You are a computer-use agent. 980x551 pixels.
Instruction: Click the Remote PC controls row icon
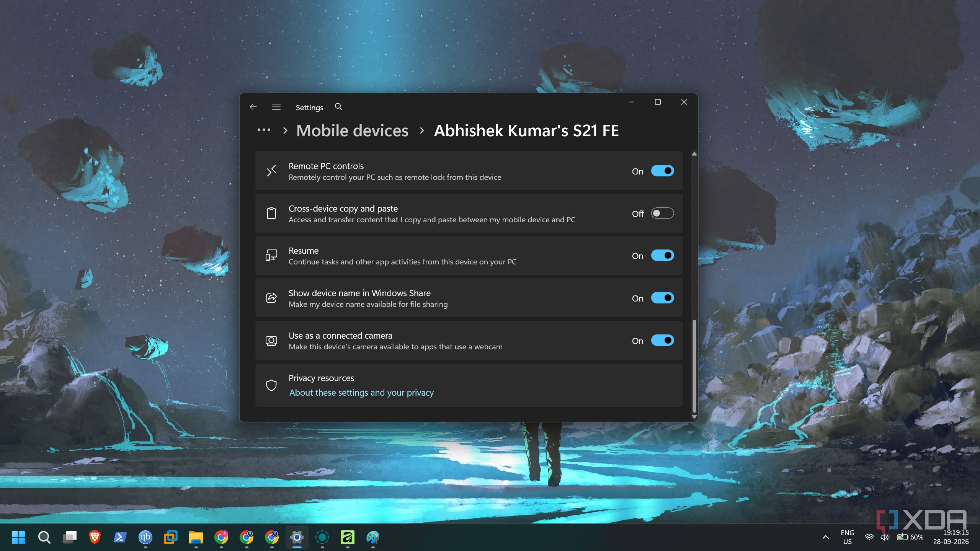coord(271,171)
